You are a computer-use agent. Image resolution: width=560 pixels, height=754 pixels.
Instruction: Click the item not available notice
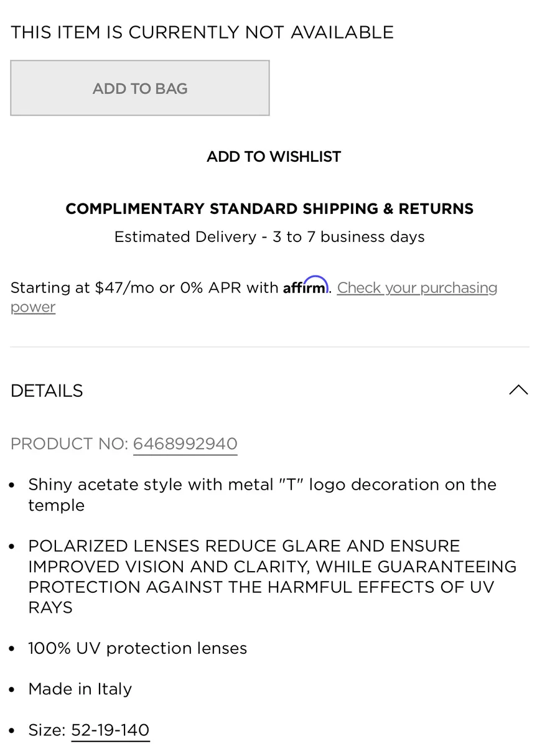[202, 32]
